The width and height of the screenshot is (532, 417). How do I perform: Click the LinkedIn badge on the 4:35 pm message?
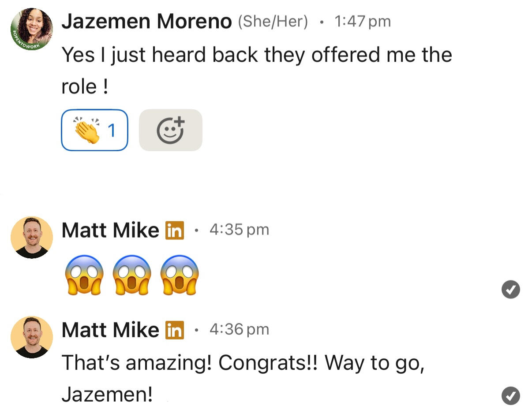point(175,230)
